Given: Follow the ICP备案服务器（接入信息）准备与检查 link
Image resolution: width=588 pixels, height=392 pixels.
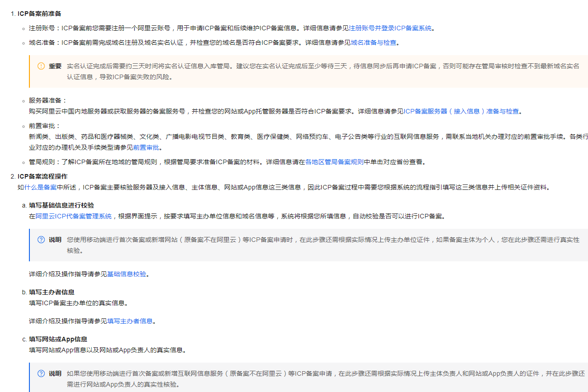Looking at the screenshot, I should 461,111.
